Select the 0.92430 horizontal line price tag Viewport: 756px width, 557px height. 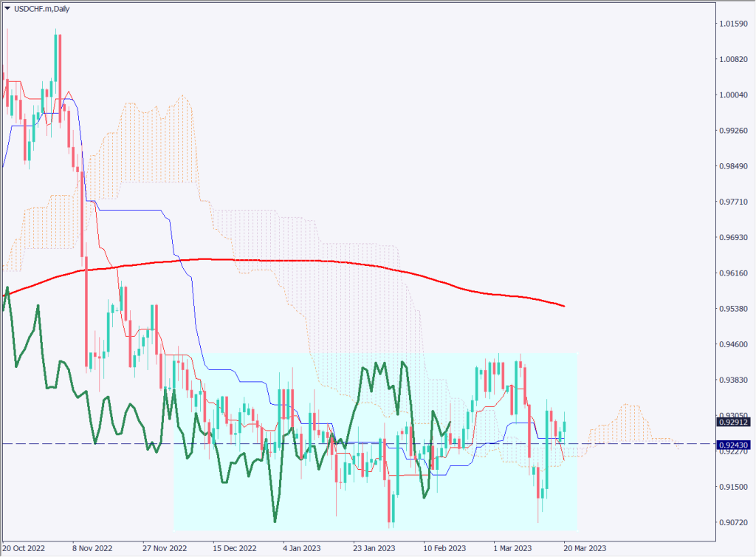pyautogui.click(x=734, y=445)
